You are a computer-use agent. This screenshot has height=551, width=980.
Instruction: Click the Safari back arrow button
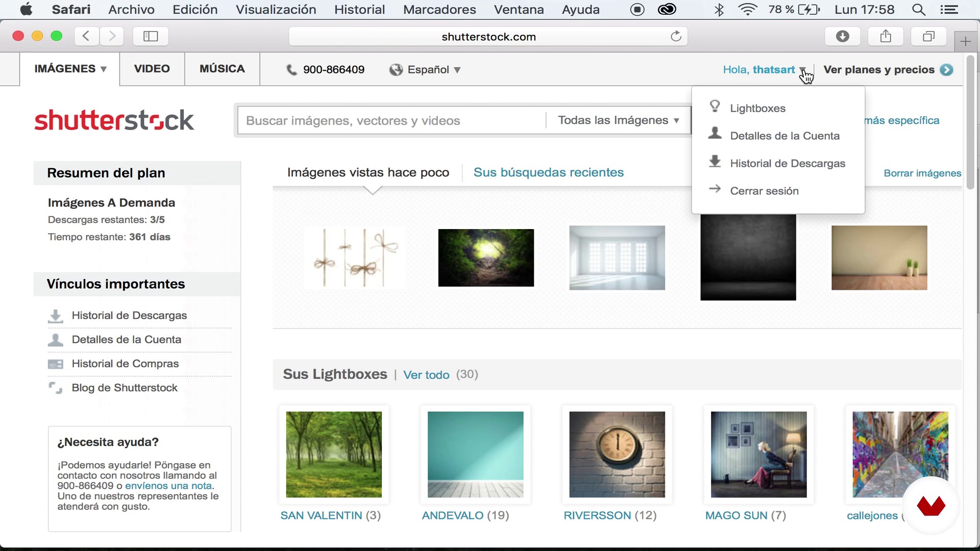tap(87, 36)
